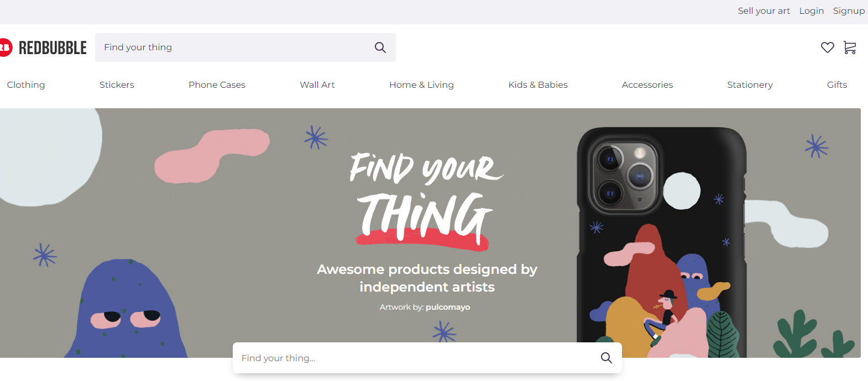The height and width of the screenshot is (381, 868).
Task: Click the top search bar magnifier icon
Action: [x=380, y=47]
